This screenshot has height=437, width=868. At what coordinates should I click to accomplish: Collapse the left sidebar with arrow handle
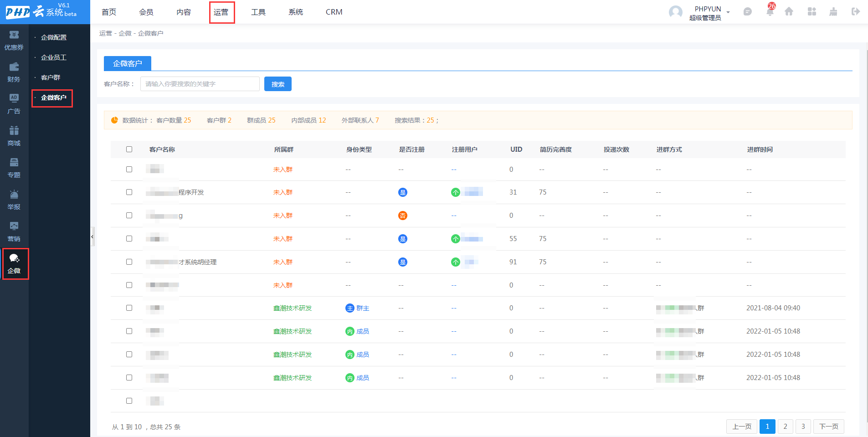(92, 236)
